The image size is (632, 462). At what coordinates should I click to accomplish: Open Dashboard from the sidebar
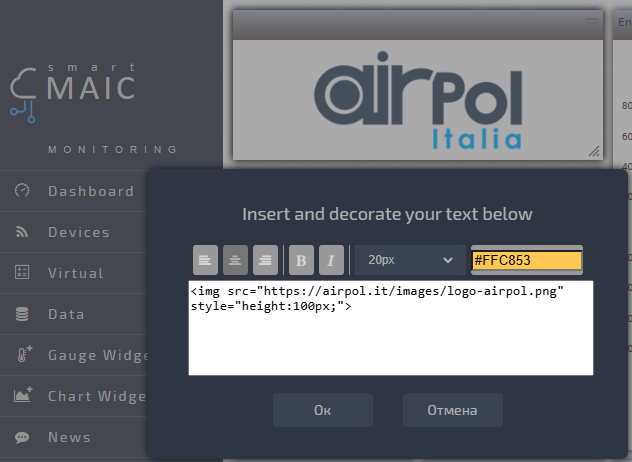pyautogui.click(x=90, y=191)
